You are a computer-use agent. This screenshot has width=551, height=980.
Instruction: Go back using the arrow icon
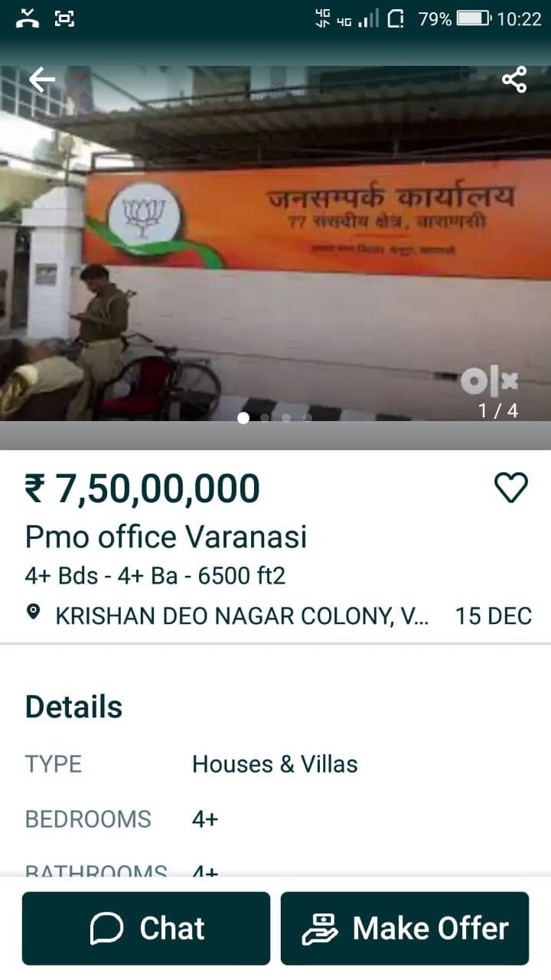tap(42, 79)
